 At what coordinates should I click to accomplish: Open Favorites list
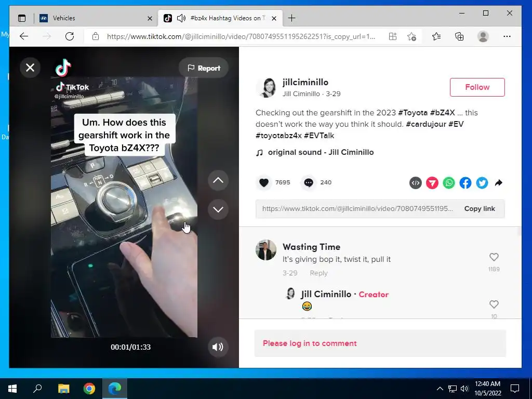436,36
